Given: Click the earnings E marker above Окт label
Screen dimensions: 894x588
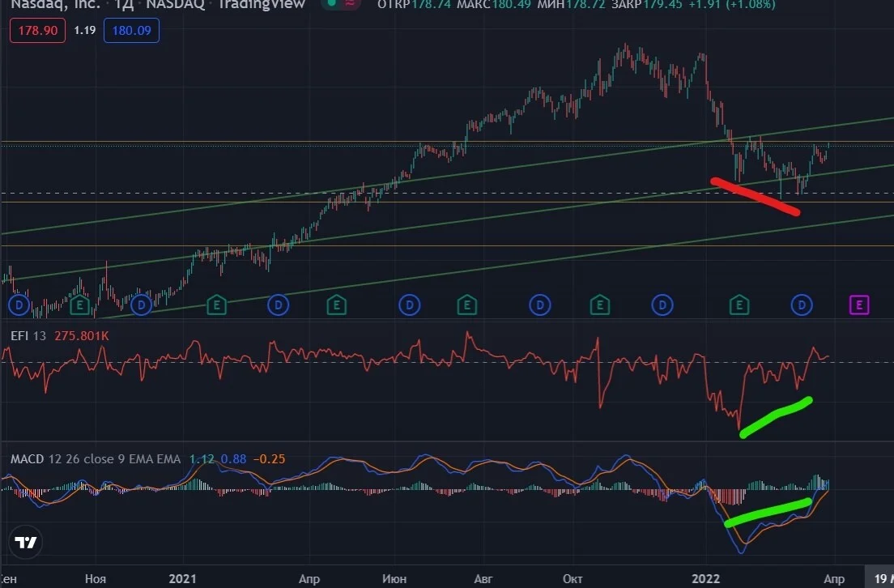Looking at the screenshot, I should 600,305.
